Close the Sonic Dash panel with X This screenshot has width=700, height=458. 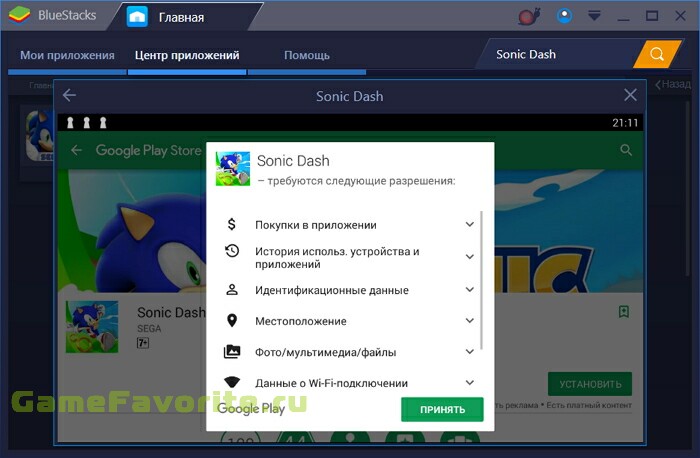(x=630, y=95)
